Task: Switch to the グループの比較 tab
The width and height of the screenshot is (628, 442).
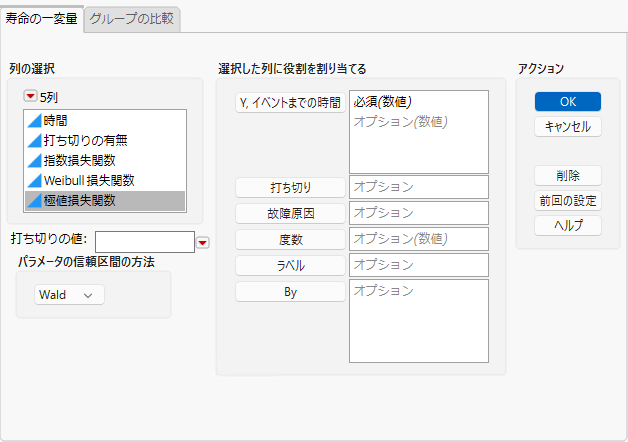Action: (132, 19)
